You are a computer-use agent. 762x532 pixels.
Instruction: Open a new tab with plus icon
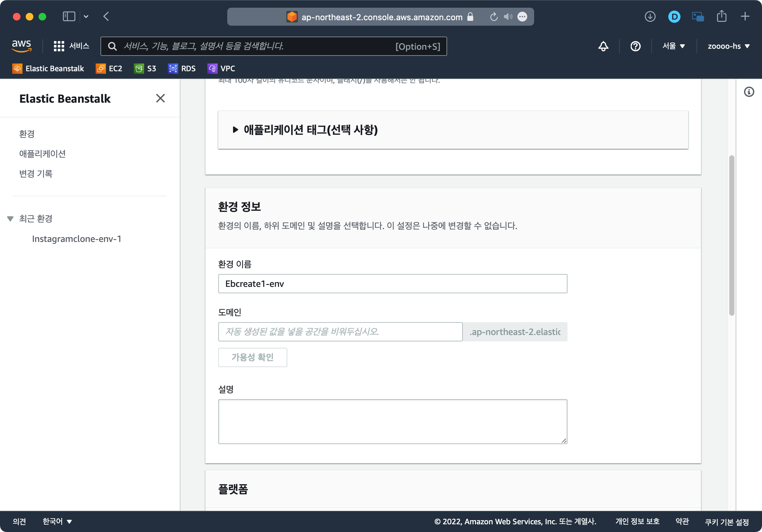[x=745, y=17]
